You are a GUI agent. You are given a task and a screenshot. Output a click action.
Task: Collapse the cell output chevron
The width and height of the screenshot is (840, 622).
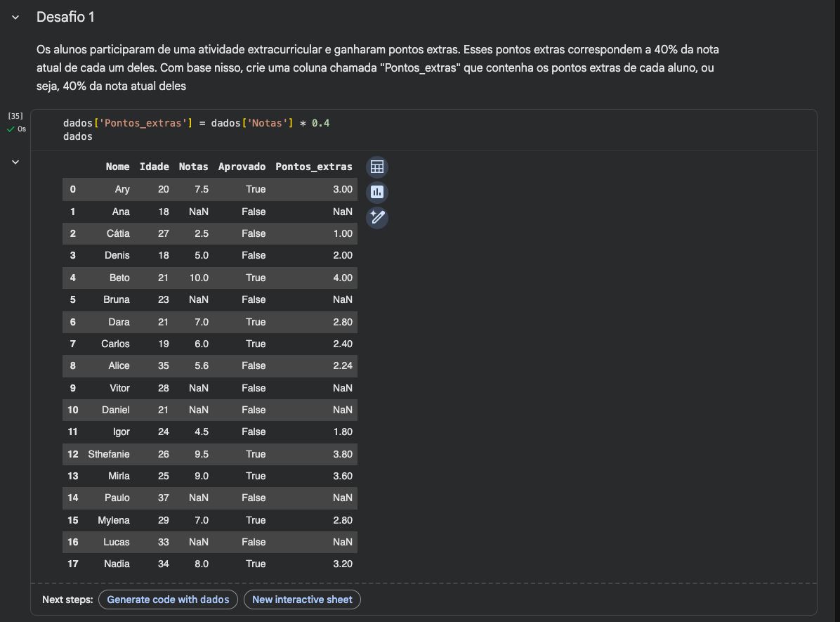point(15,162)
